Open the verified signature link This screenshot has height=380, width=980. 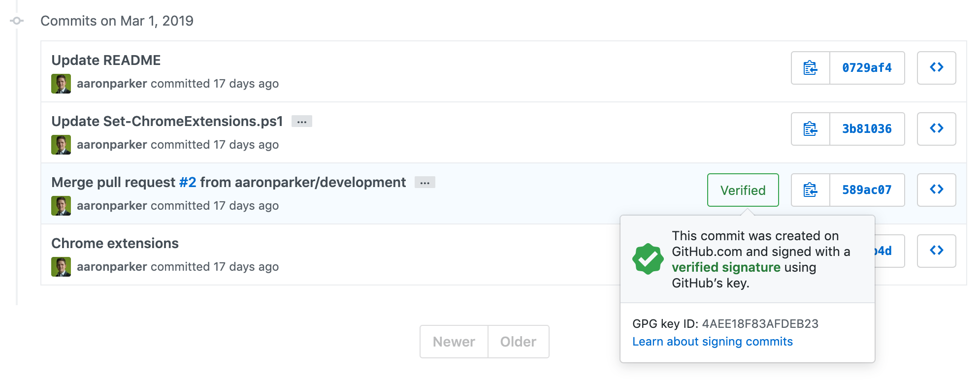click(726, 267)
